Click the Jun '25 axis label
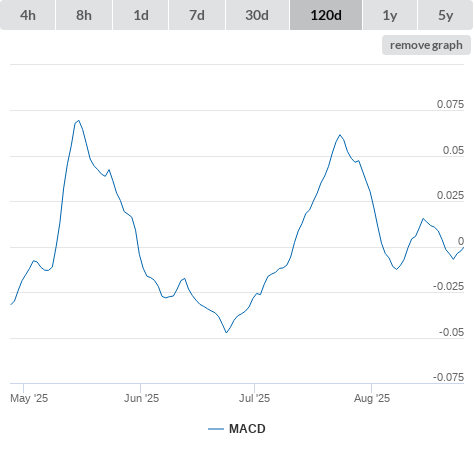Image resolution: width=474 pixels, height=455 pixels. click(141, 398)
